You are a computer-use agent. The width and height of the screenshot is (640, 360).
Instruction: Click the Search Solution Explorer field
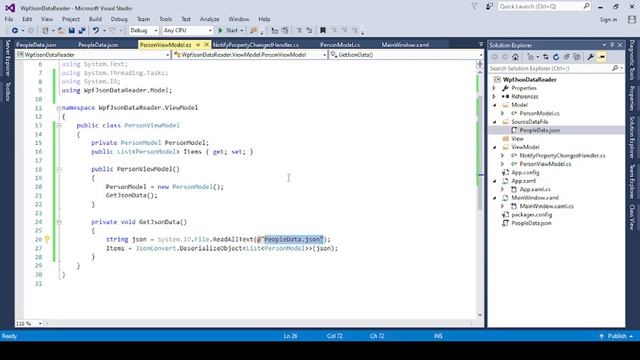point(556,69)
